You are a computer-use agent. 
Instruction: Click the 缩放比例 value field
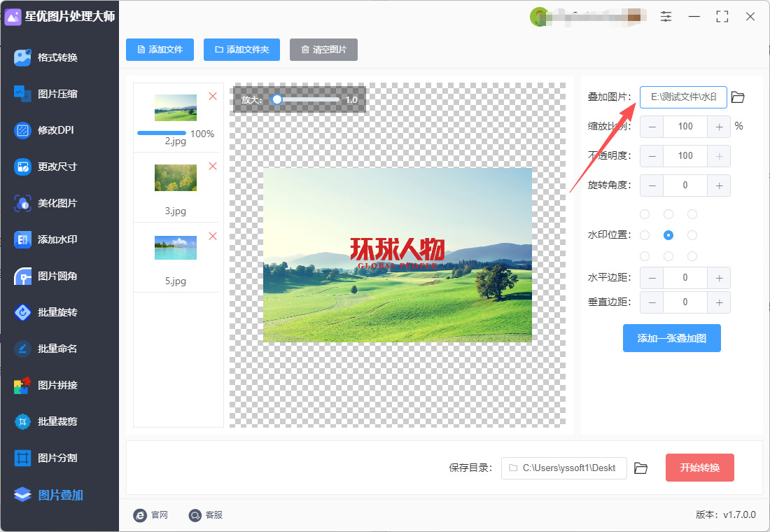(x=685, y=127)
